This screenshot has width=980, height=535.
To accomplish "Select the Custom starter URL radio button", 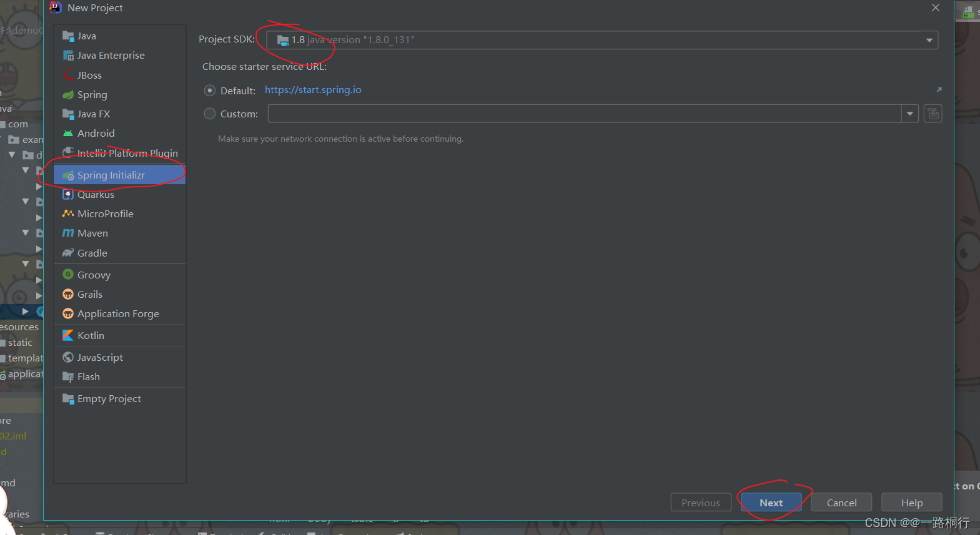I will point(210,114).
